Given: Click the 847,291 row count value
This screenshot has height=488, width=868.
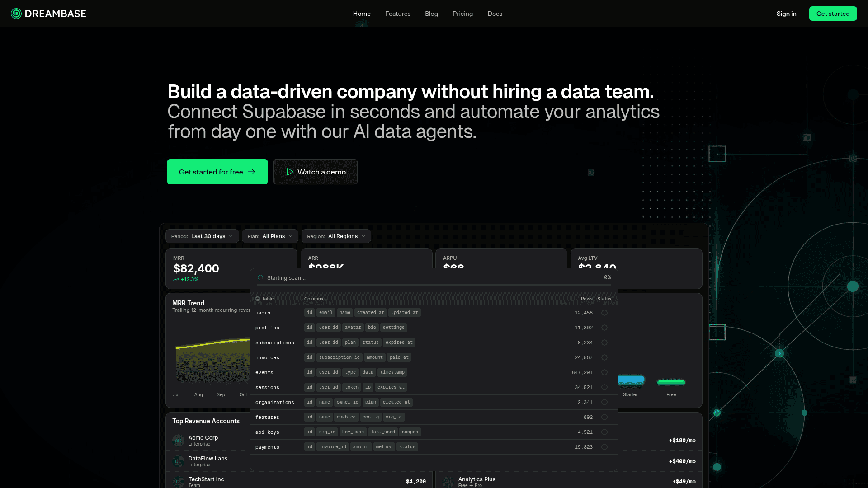Looking at the screenshot, I should tap(582, 372).
